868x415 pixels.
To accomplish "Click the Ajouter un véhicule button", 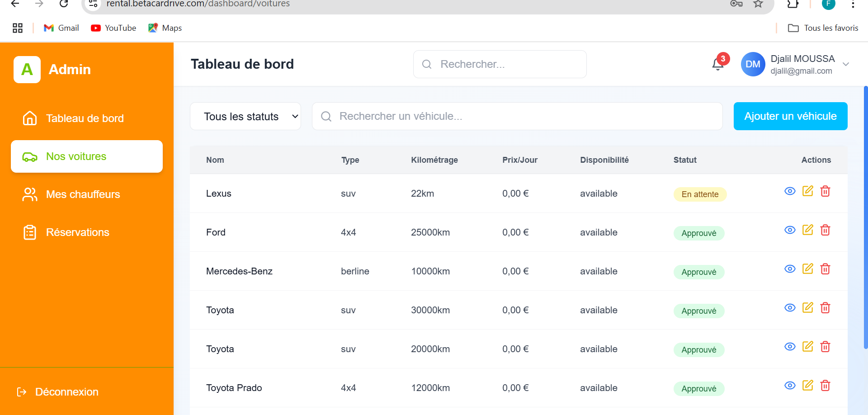I will 790,116.
